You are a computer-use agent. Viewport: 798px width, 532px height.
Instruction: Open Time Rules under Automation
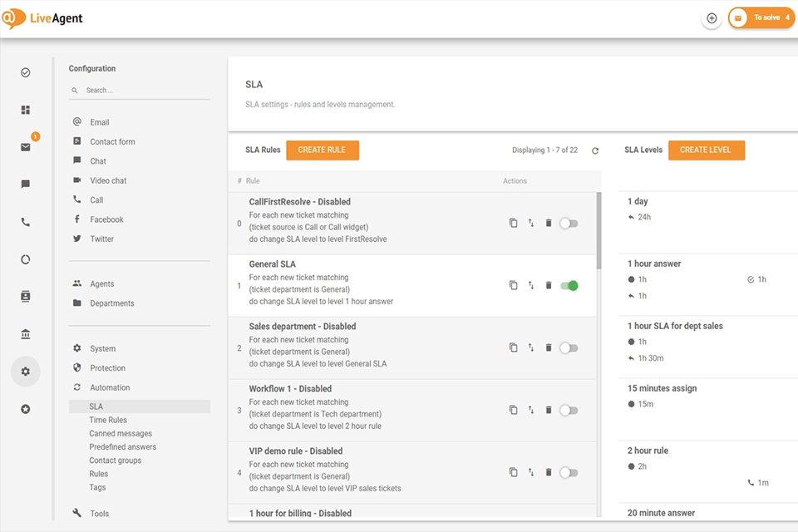(x=108, y=421)
